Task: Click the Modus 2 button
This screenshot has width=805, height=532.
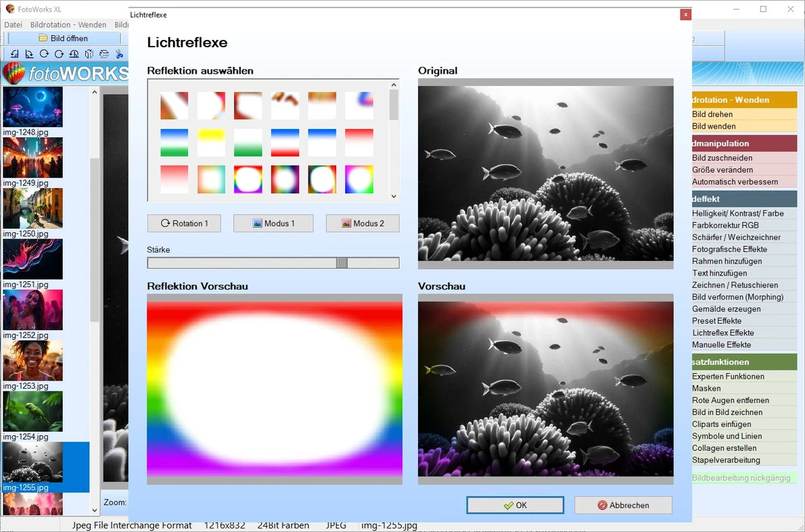Action: click(x=363, y=223)
